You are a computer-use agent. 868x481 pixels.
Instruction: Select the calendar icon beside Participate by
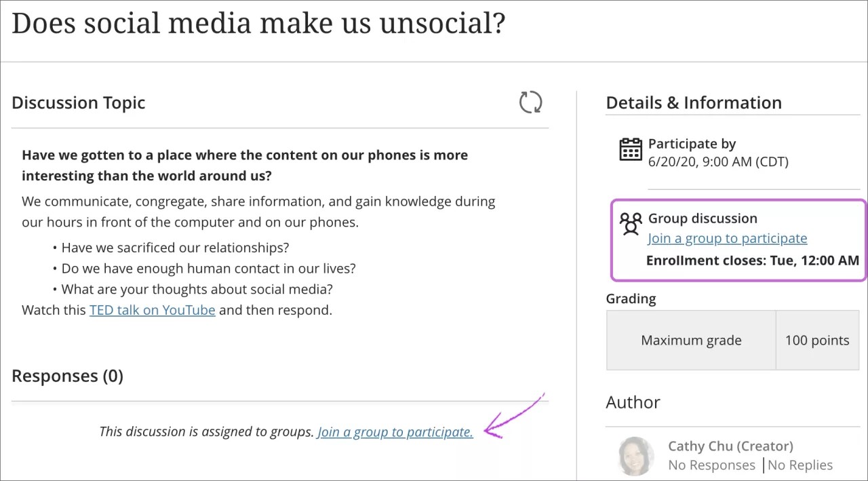631,149
